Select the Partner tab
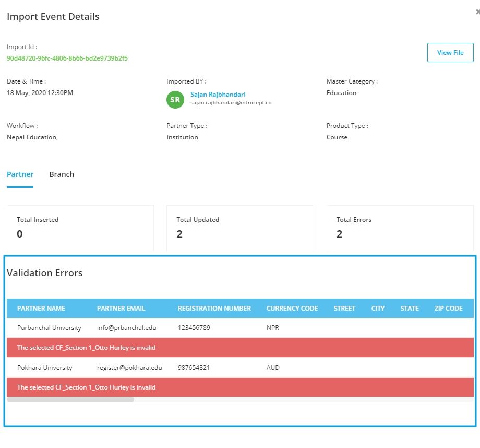This screenshot has width=480, height=448. [20, 174]
